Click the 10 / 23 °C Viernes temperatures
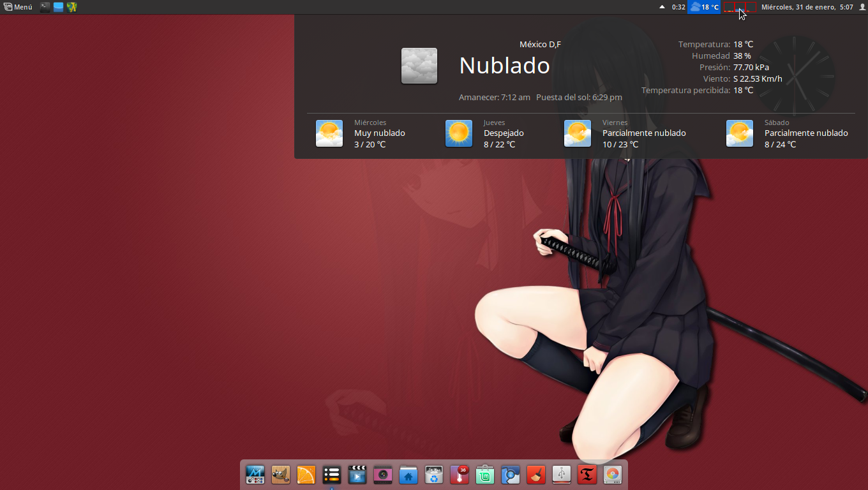This screenshot has width=868, height=490. point(620,145)
